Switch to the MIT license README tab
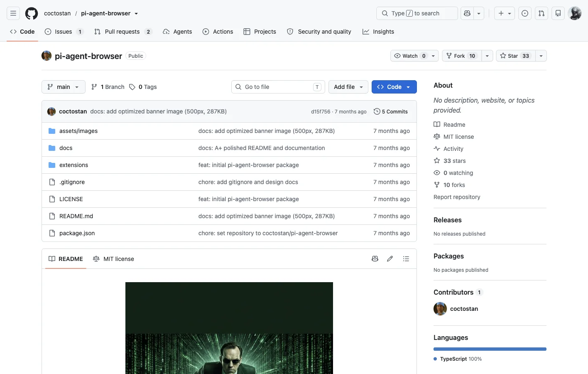The image size is (588, 374). (113, 259)
